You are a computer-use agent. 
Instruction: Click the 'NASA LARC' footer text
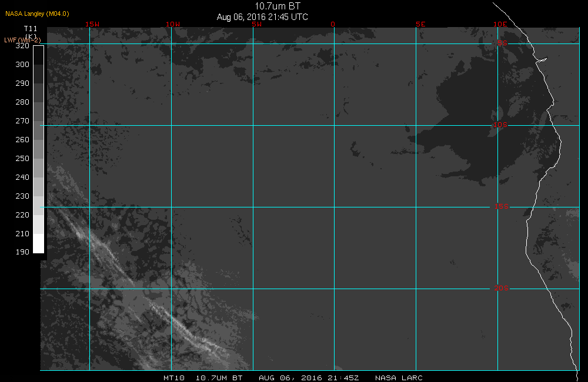click(x=399, y=378)
